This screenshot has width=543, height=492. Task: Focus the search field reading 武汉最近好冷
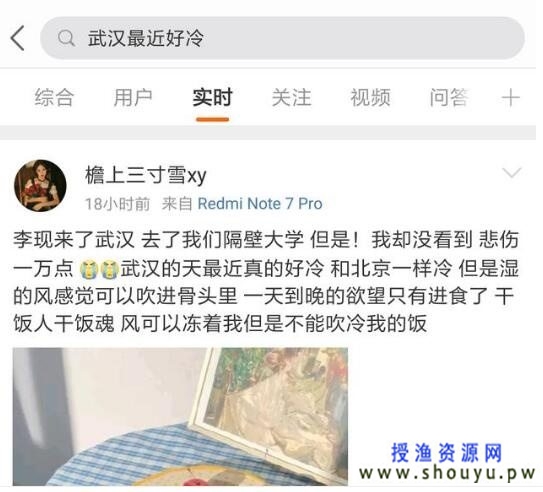282,38
